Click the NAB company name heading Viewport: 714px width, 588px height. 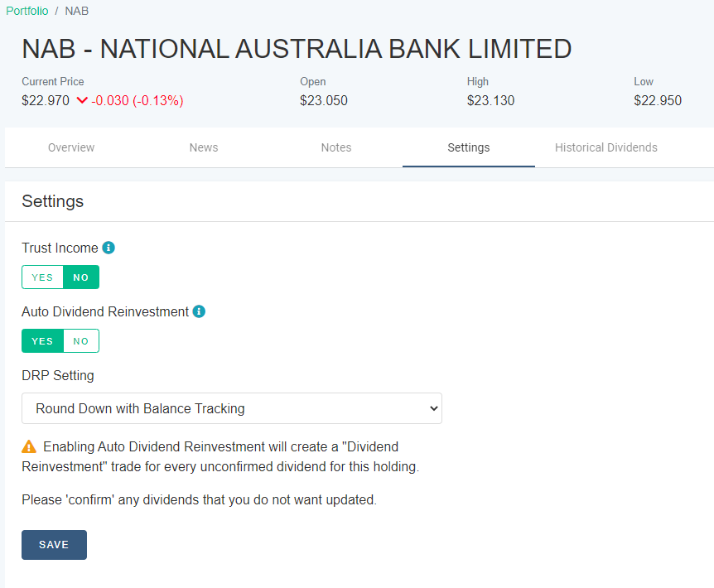[297, 49]
